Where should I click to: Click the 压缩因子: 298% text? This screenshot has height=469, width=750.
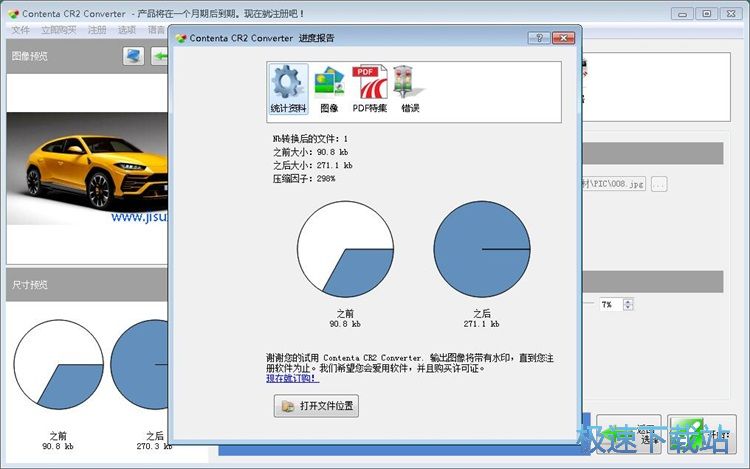click(x=304, y=179)
